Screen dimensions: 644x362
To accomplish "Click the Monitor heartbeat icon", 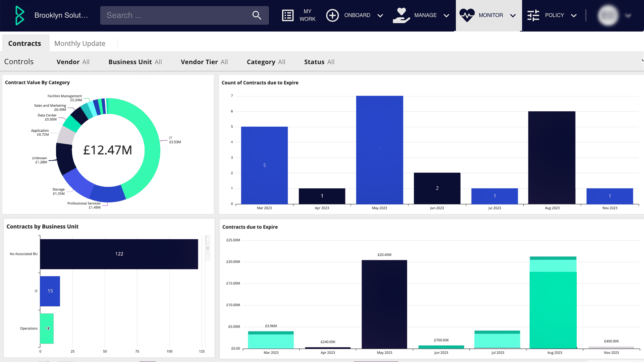I will 467,15.
